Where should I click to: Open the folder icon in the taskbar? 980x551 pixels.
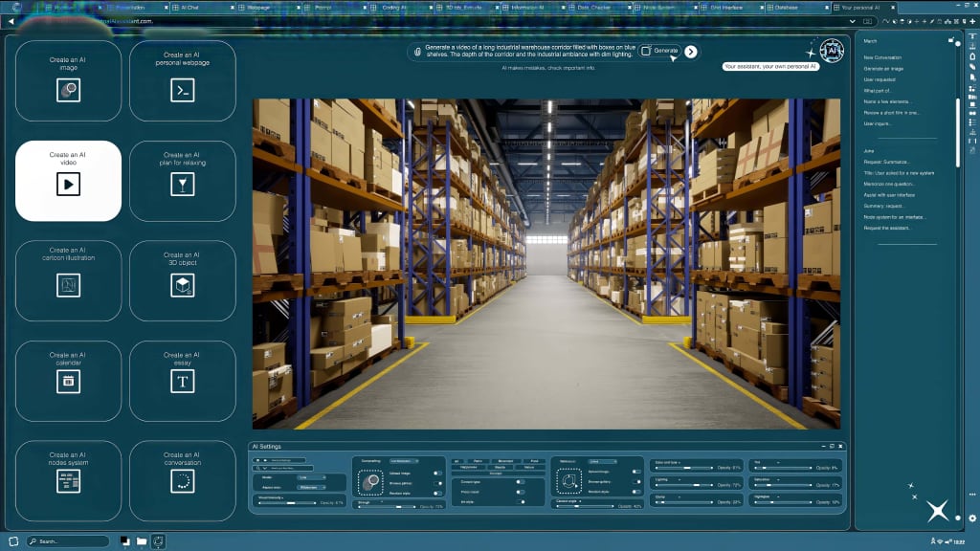(142, 541)
